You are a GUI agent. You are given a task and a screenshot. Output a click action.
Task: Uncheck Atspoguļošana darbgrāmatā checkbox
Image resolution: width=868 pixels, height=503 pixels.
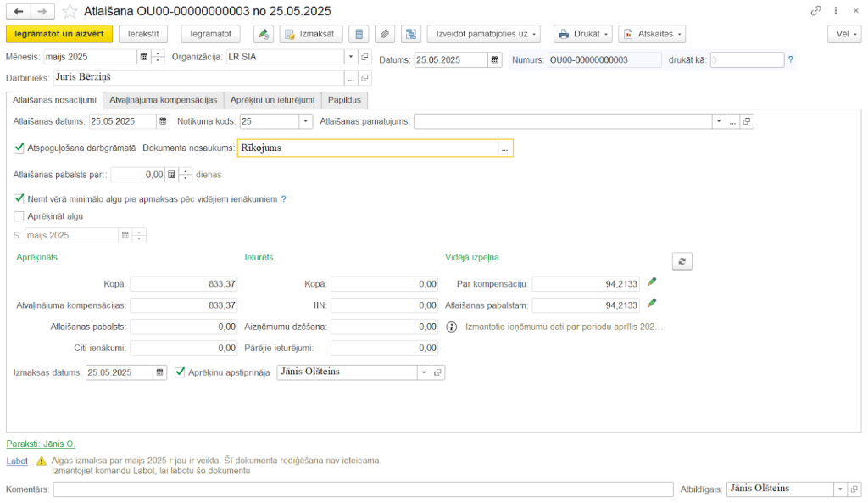click(x=19, y=148)
